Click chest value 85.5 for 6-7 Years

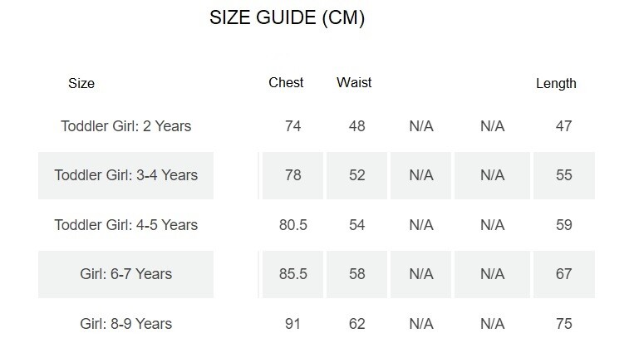click(x=293, y=274)
